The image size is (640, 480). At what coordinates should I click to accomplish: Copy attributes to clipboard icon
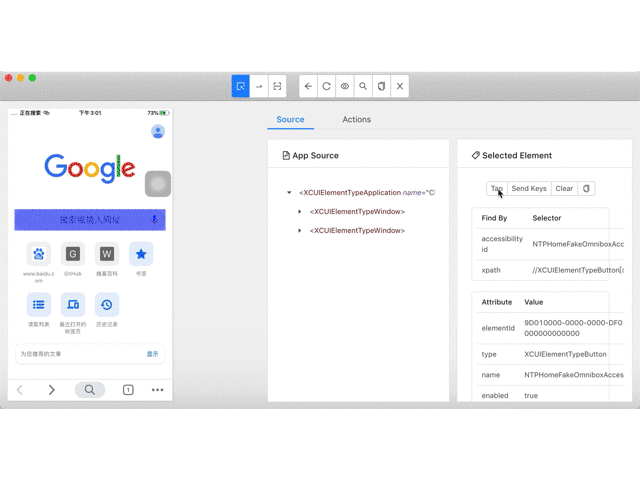point(586,189)
